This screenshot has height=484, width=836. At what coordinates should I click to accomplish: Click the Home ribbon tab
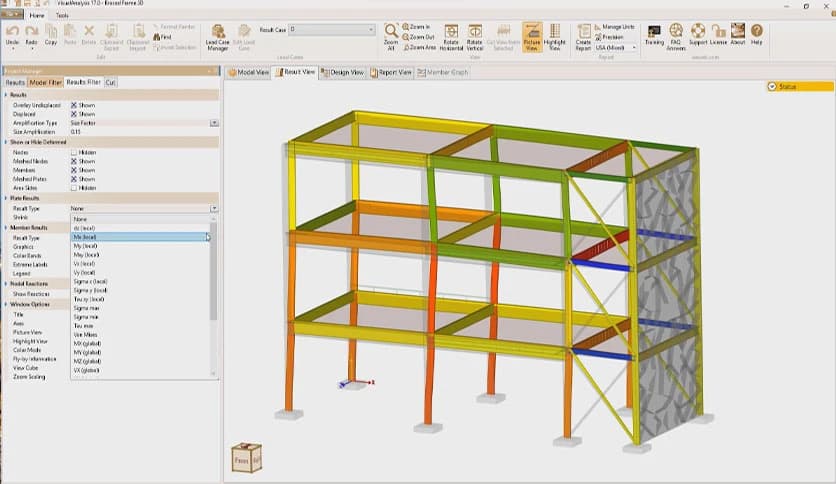coord(37,15)
